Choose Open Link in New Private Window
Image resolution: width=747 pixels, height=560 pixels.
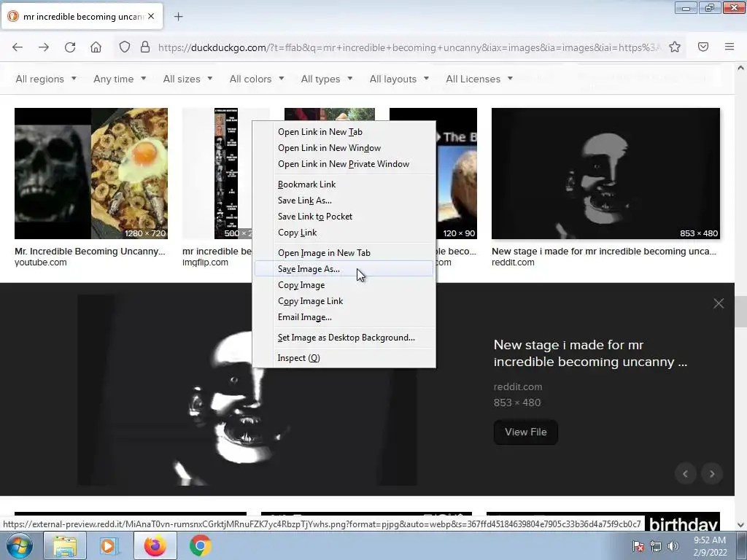pyautogui.click(x=344, y=164)
